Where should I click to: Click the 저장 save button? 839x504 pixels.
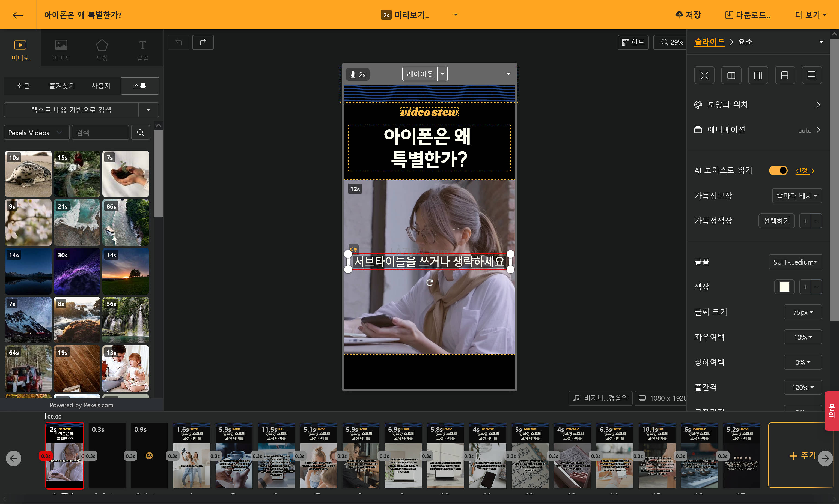click(x=688, y=15)
